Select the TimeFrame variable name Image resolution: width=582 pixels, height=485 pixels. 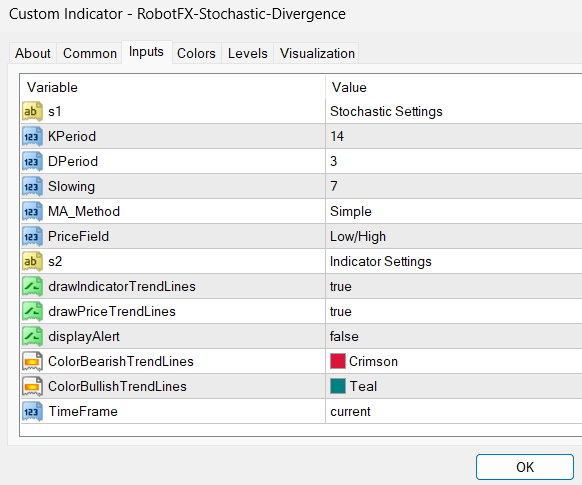point(83,411)
